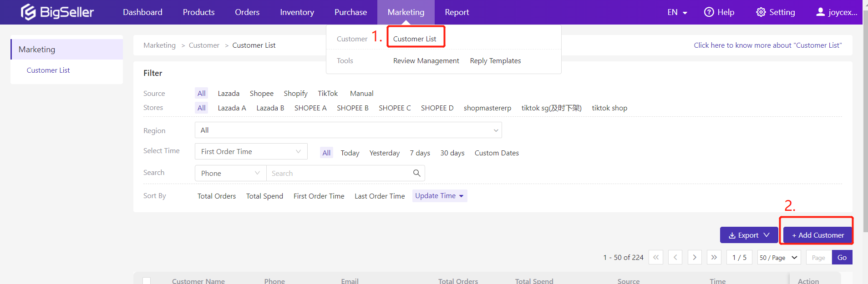Open the Report menu

coord(457,12)
